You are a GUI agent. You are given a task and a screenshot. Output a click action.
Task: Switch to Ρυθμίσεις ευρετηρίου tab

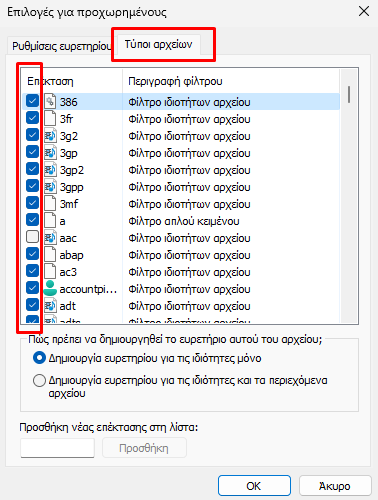[x=61, y=46]
